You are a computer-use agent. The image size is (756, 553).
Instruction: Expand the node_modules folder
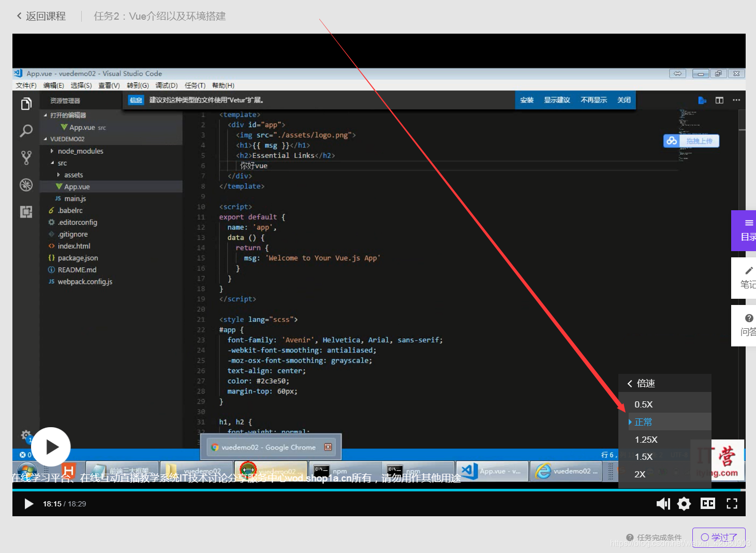111,151
